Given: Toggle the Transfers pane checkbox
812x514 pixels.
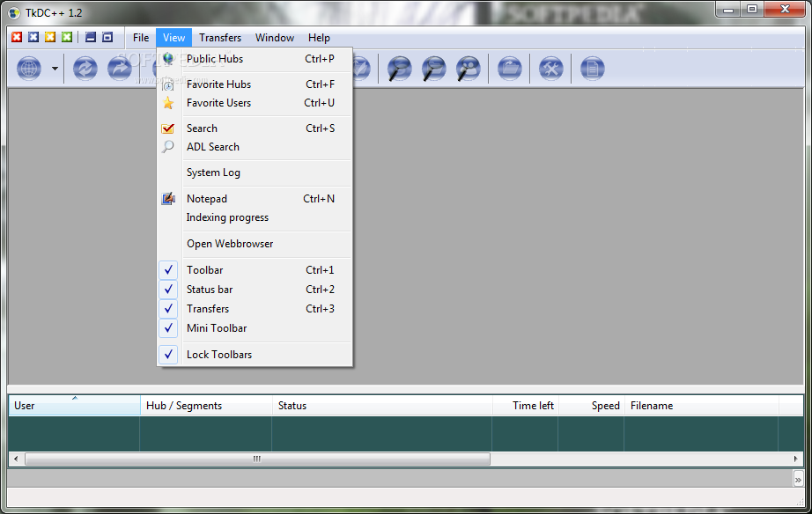Looking at the screenshot, I should pyautogui.click(x=168, y=309).
